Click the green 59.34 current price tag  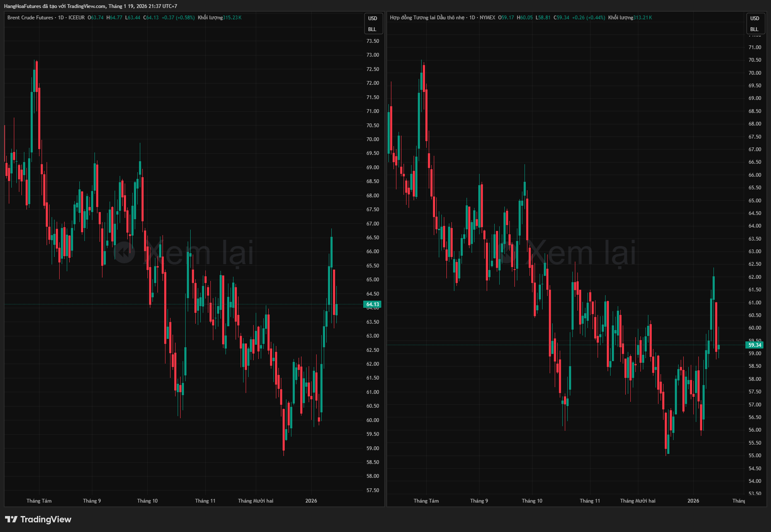[754, 345]
